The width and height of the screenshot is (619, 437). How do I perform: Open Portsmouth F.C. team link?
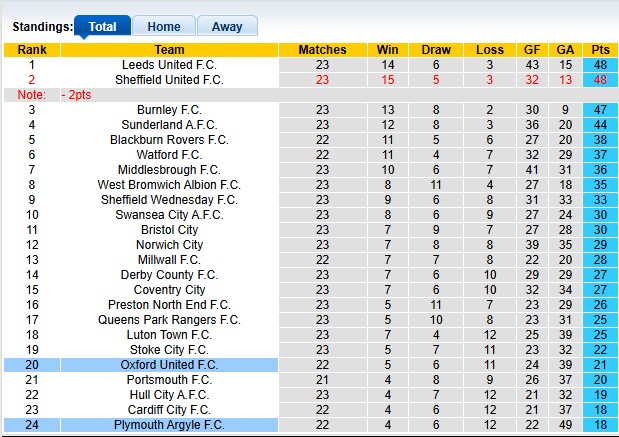(169, 380)
